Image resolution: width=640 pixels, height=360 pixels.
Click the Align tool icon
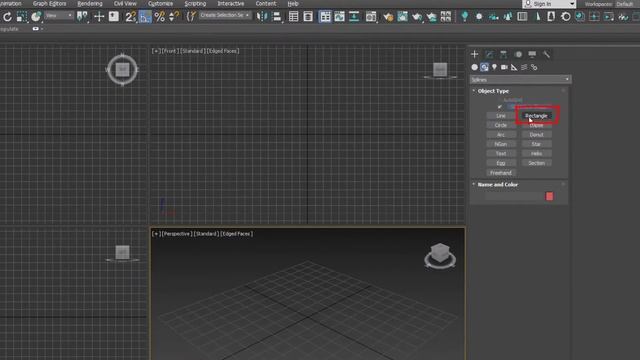(x=277, y=17)
